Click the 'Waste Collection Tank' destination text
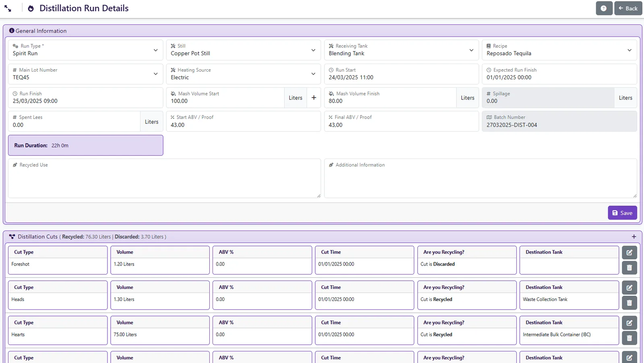The image size is (644, 363). (545, 299)
